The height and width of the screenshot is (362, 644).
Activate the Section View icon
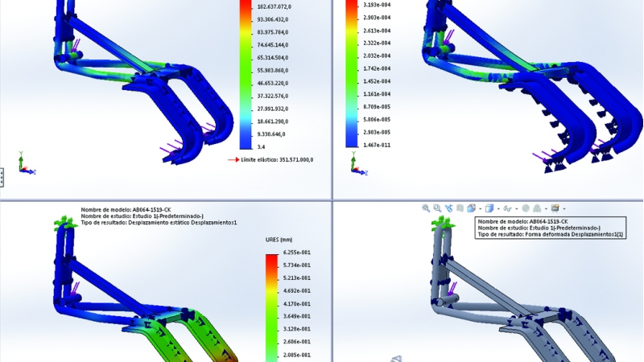pos(460,208)
